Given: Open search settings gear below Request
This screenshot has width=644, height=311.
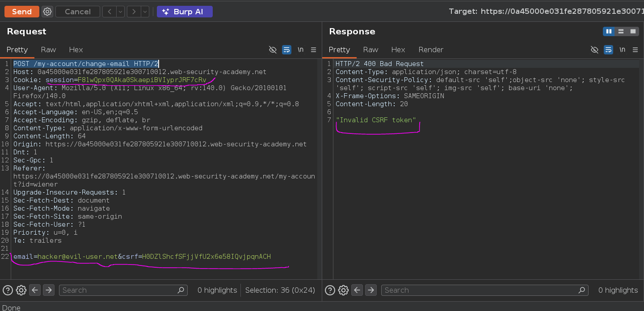Looking at the screenshot, I should tap(21, 290).
